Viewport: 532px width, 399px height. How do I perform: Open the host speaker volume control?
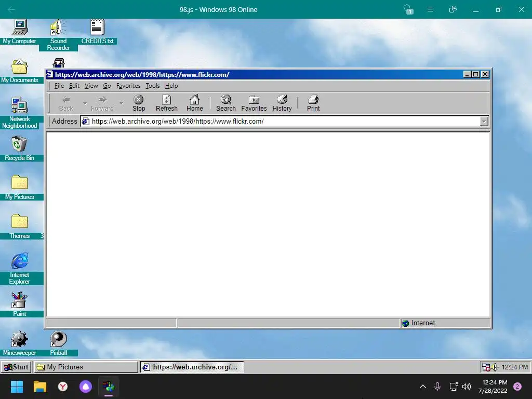tap(467, 387)
